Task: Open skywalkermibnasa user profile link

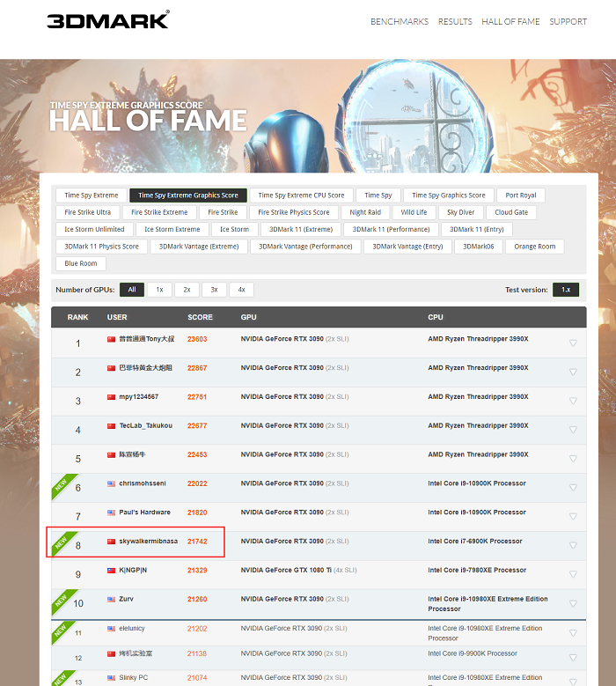Action: coord(148,542)
